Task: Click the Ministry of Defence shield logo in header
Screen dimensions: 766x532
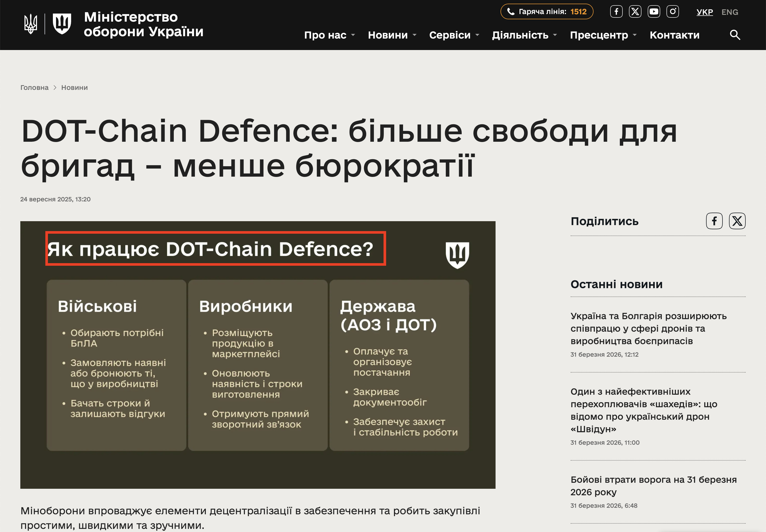Action: pyautogui.click(x=62, y=24)
